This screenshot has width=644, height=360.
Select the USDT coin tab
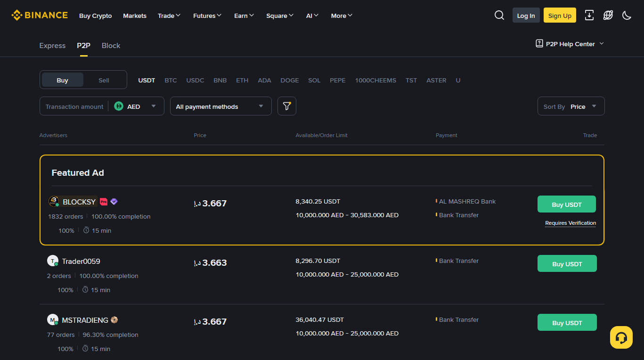(147, 80)
